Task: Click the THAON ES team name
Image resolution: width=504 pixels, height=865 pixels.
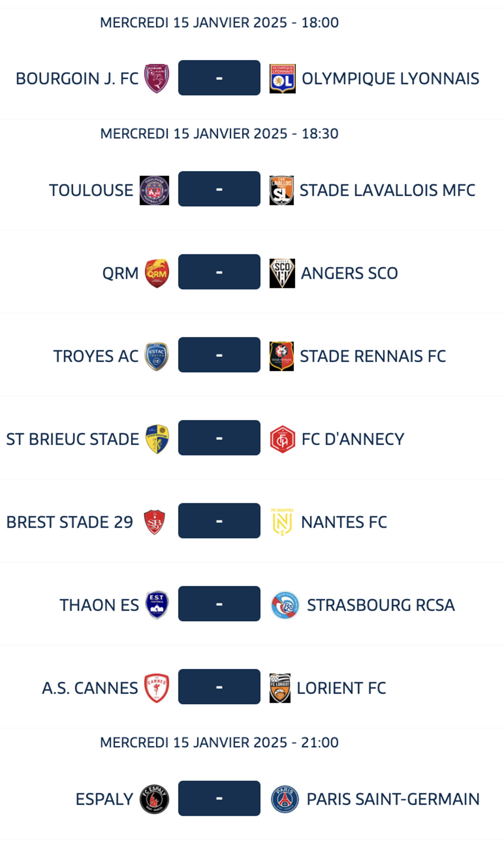Action: [99, 605]
